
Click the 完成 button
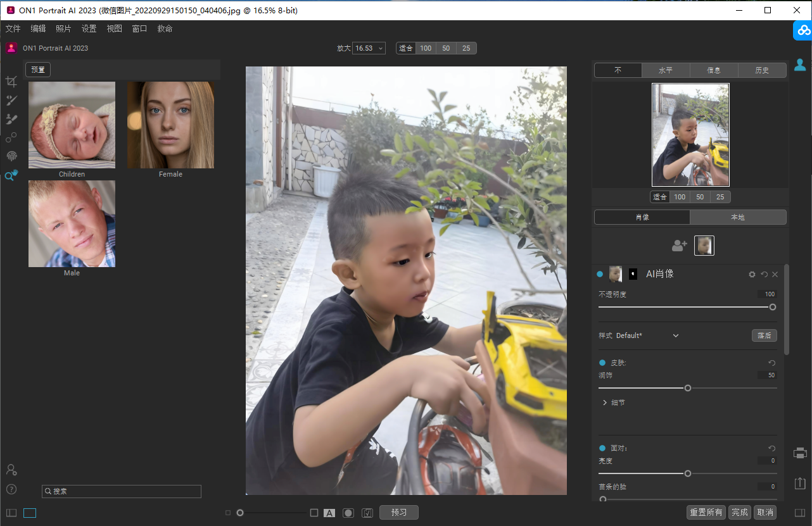click(739, 513)
